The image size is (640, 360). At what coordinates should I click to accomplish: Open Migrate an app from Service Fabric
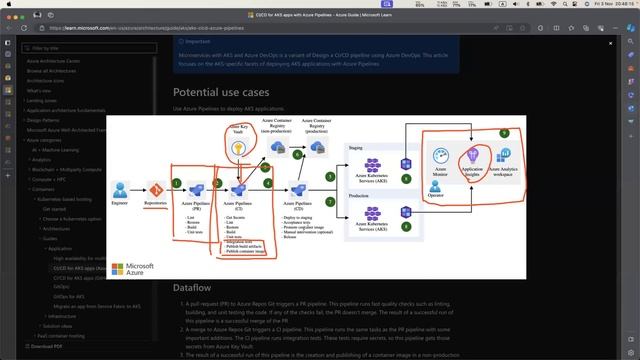97,306
